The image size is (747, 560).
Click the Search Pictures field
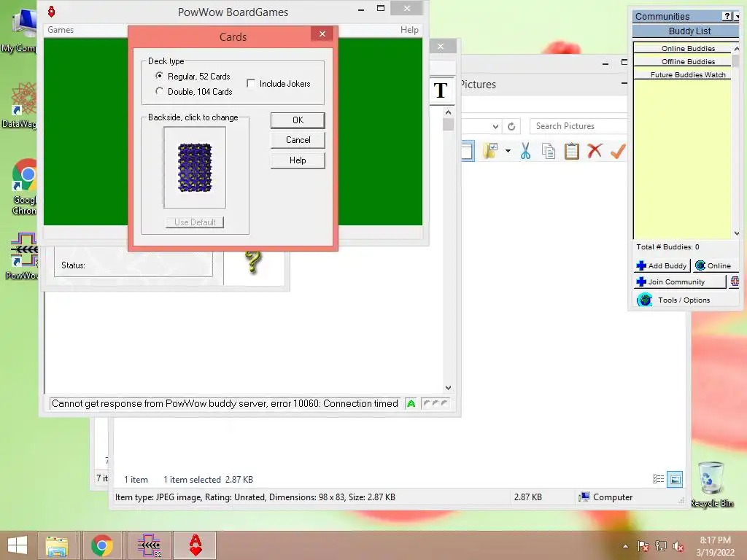578,126
